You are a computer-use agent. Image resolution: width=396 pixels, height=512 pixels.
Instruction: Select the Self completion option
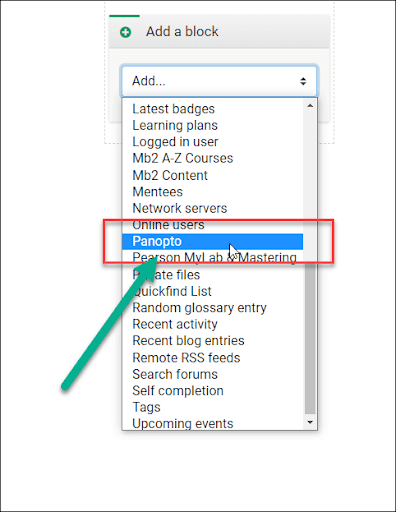click(x=212, y=391)
